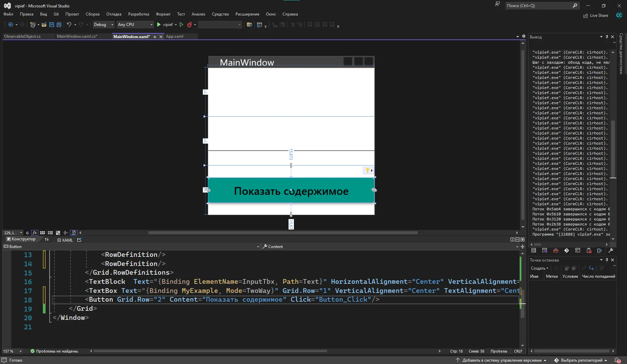Click the Выбрать репозиторий button
This screenshot has height=364, width=627.
[x=581, y=360]
